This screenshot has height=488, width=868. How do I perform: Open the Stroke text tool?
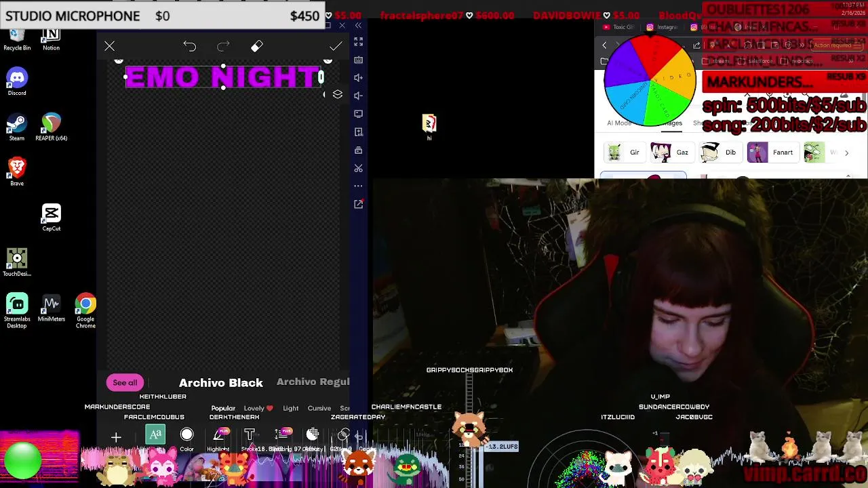(250, 439)
